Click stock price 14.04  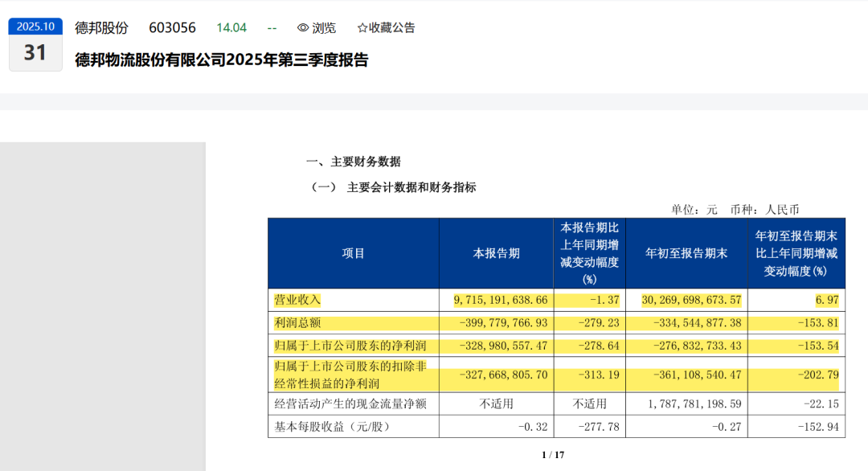[x=231, y=27]
